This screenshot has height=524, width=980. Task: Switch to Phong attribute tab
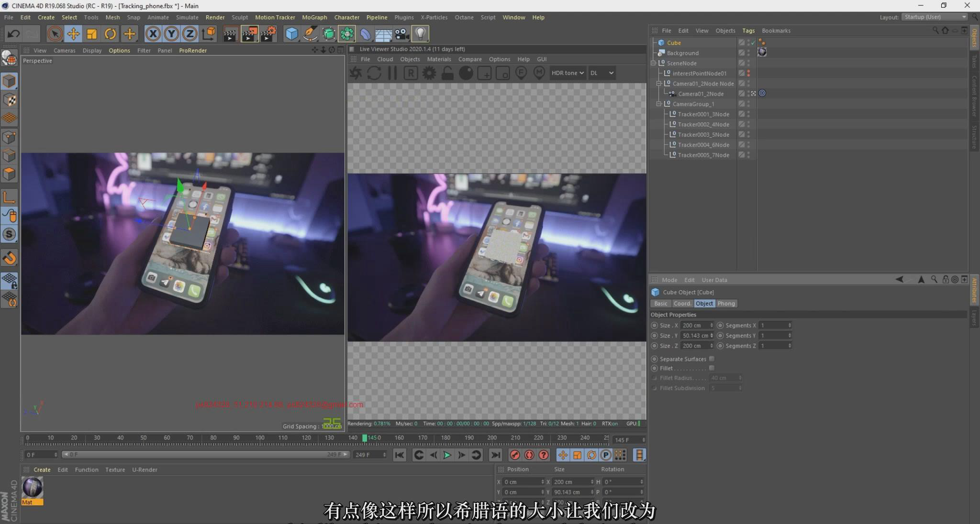click(726, 304)
